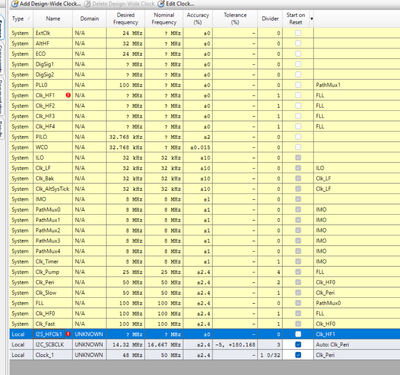Select the Clk_HF2 clock name
The width and height of the screenshot is (400, 375).
point(45,106)
